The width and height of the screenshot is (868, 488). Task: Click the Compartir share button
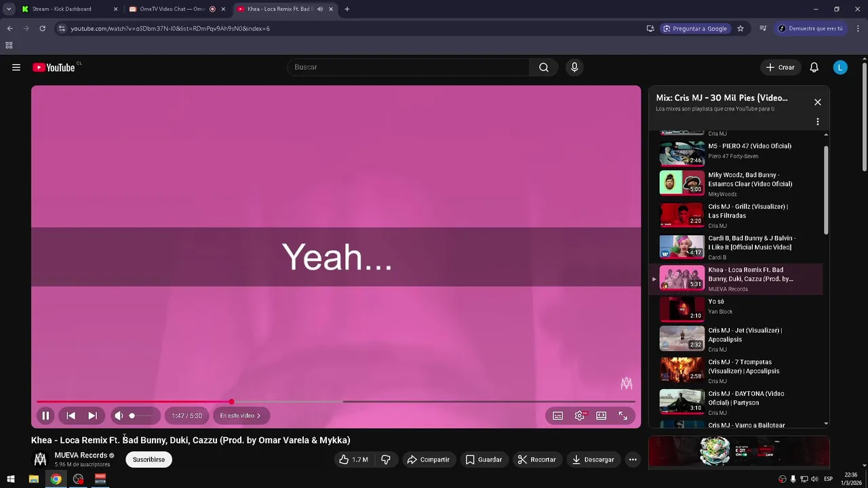click(x=428, y=460)
